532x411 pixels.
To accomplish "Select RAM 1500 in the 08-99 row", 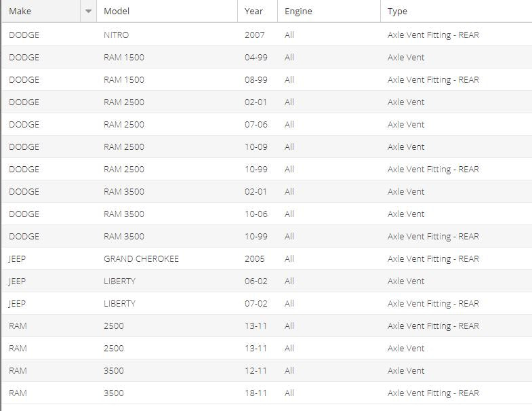I will tap(124, 80).
